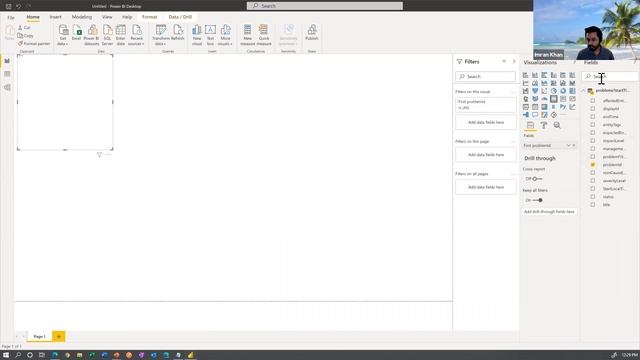Open the Analytics magnifier tab in Visualizations

click(557, 125)
